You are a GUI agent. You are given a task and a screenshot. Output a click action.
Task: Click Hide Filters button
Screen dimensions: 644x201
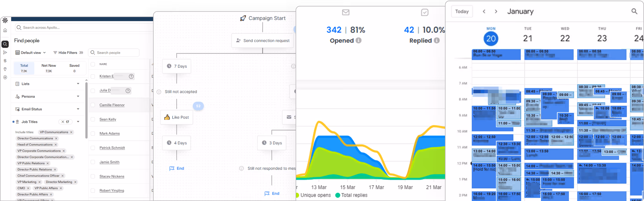pos(68,53)
